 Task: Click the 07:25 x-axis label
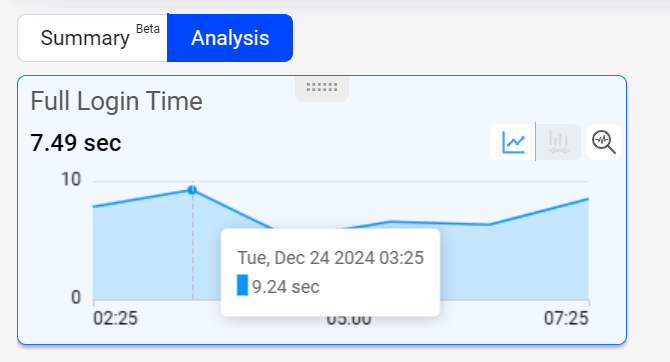tap(566, 318)
